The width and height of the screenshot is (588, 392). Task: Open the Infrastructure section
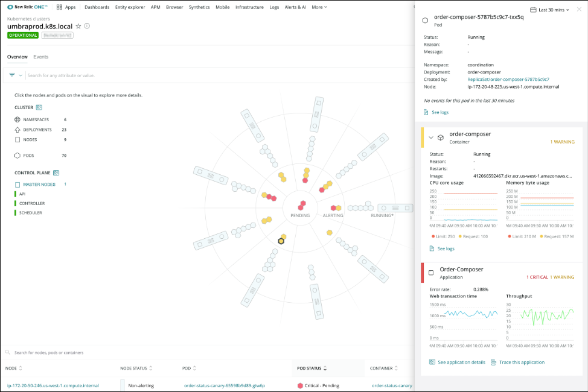pos(250,7)
